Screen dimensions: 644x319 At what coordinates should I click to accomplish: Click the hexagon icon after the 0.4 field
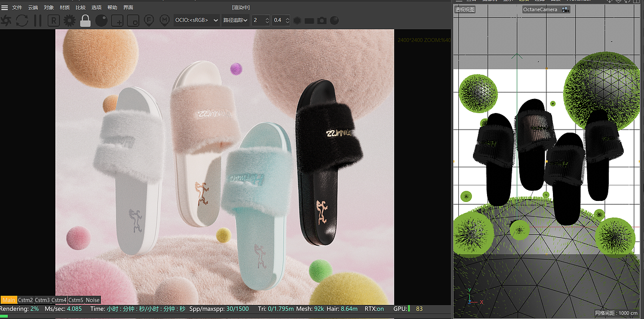(297, 21)
